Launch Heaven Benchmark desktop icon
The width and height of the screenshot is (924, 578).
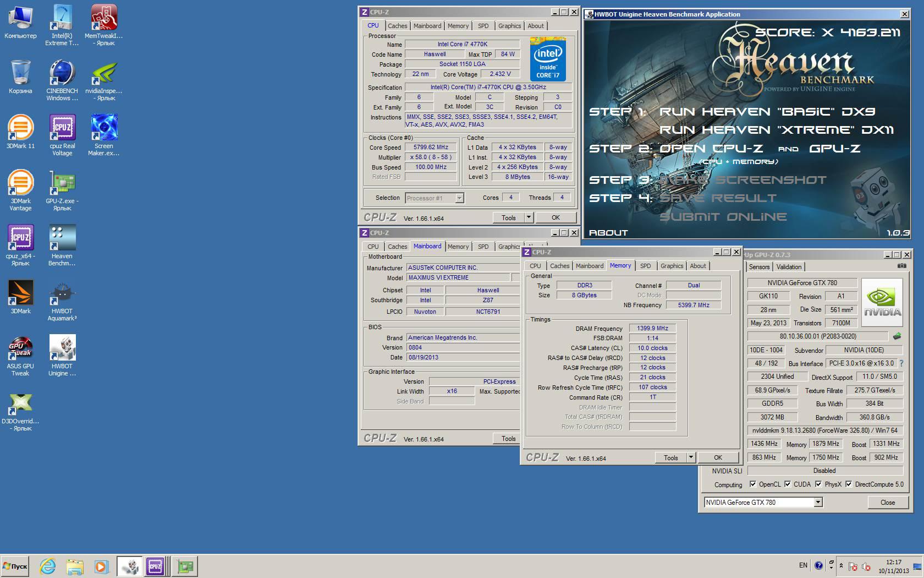tap(62, 246)
